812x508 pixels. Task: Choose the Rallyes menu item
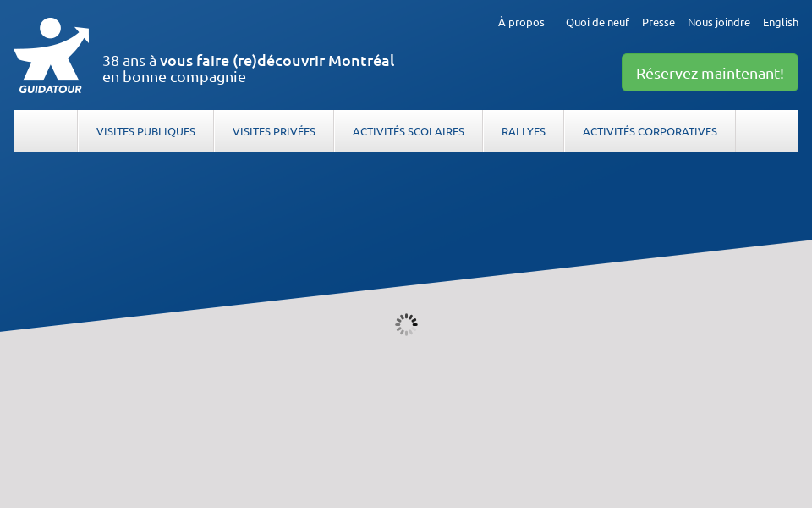pos(523,131)
